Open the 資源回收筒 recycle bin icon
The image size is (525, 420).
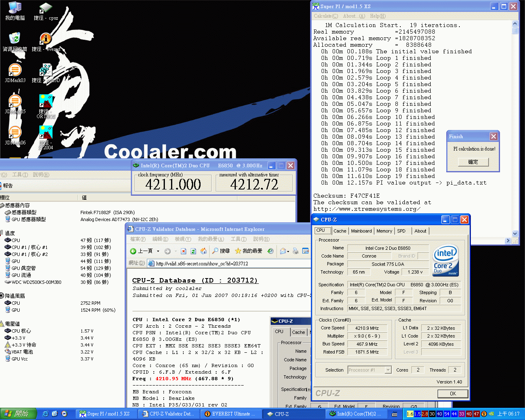[x=15, y=42]
